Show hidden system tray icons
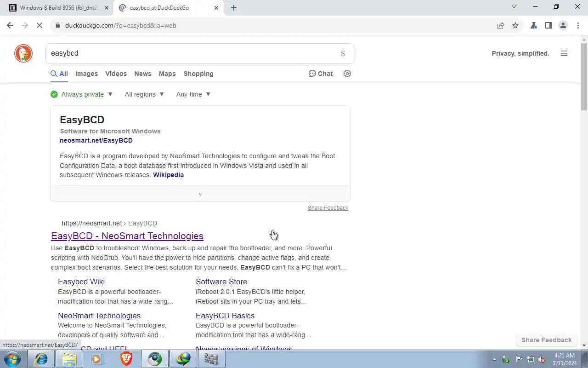Screen dimensions: 588x368 coord(494,359)
